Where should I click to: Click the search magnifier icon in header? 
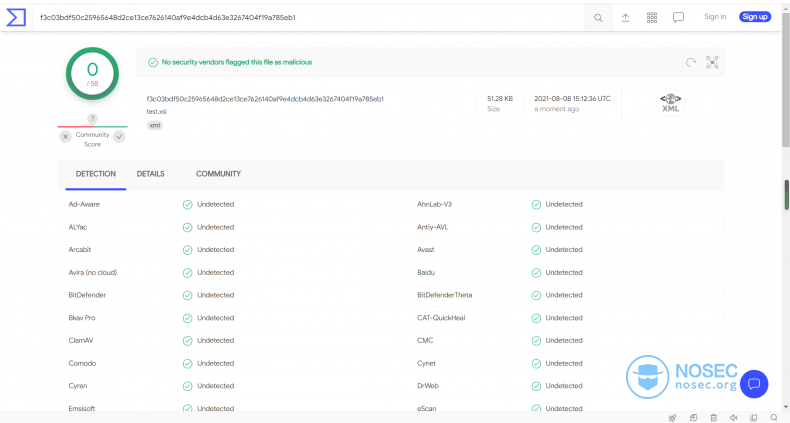click(x=598, y=18)
